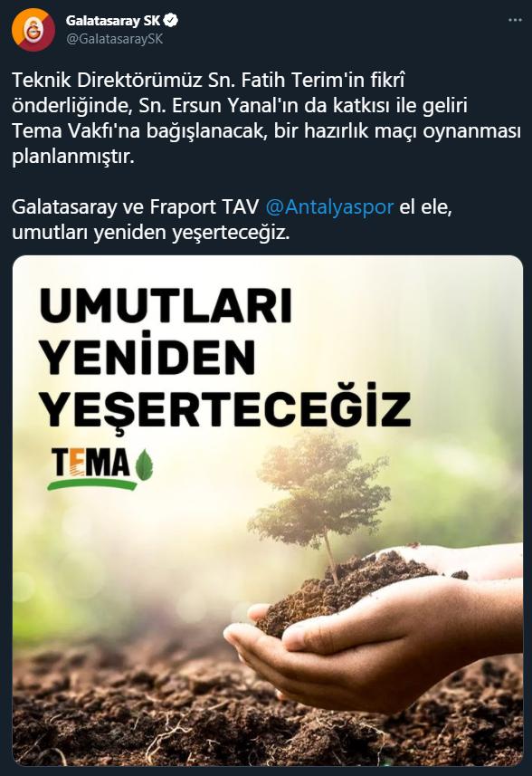The width and height of the screenshot is (532, 776).
Task: Open the @GalatasaraySK handle link
Action: coord(114,39)
